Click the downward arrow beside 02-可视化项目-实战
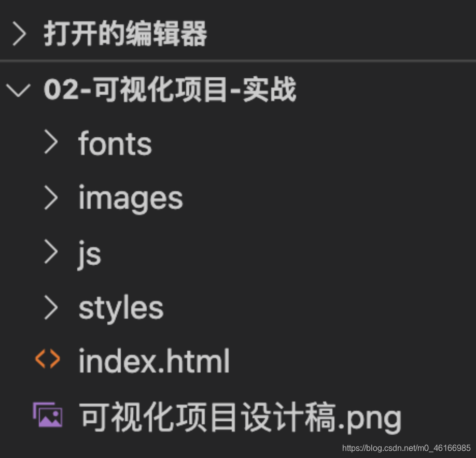Viewport: 476px width, 458px height. [x=19, y=89]
